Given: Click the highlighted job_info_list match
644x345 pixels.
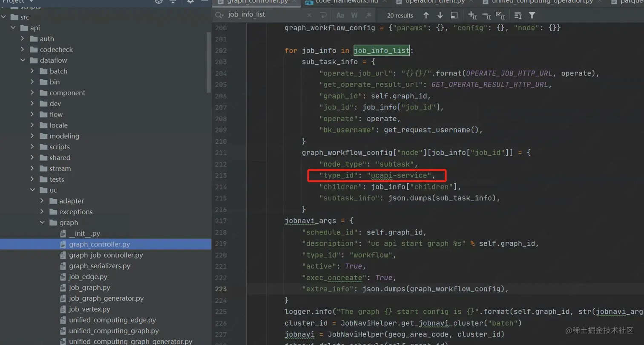Looking at the screenshot, I should (382, 50).
